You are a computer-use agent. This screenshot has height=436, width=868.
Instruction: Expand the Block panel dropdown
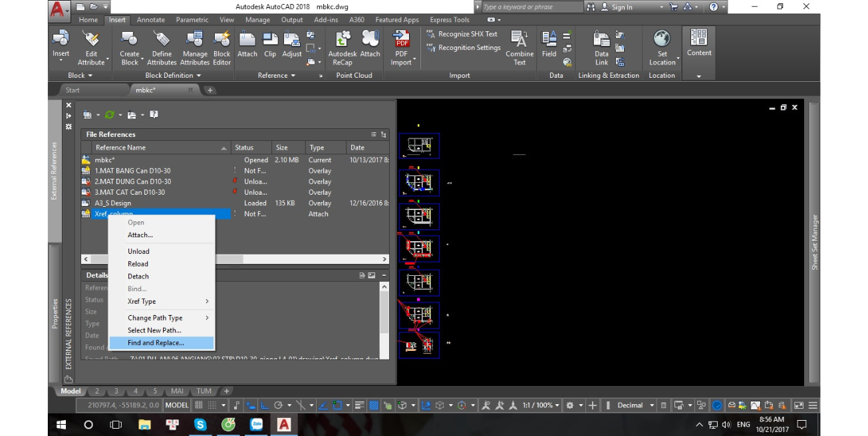(x=80, y=76)
